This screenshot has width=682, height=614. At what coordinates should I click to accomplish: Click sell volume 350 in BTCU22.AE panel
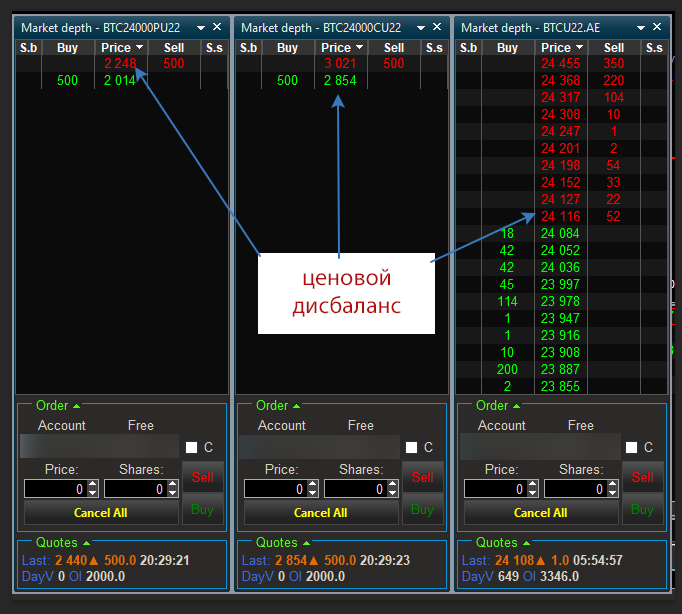point(614,63)
